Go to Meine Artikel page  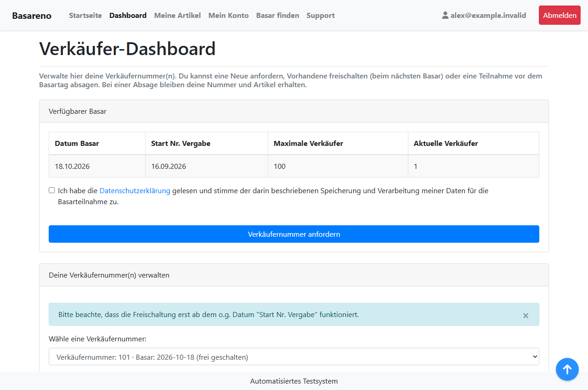coord(177,15)
